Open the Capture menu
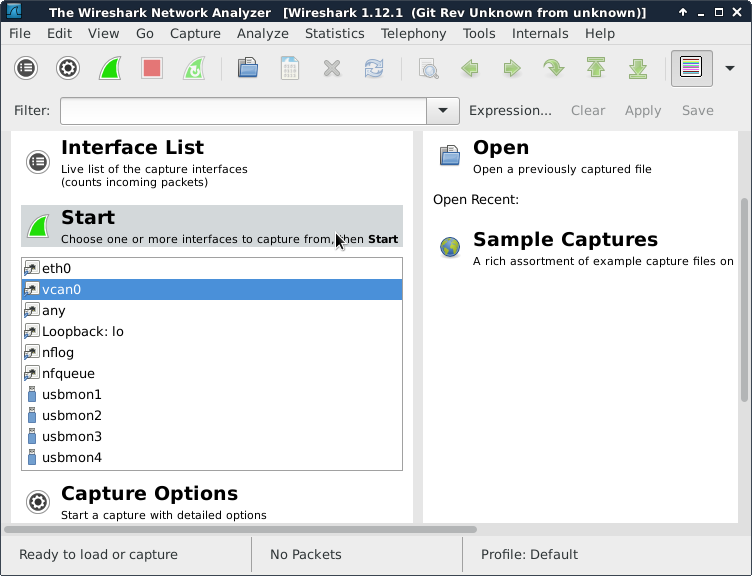 point(195,34)
